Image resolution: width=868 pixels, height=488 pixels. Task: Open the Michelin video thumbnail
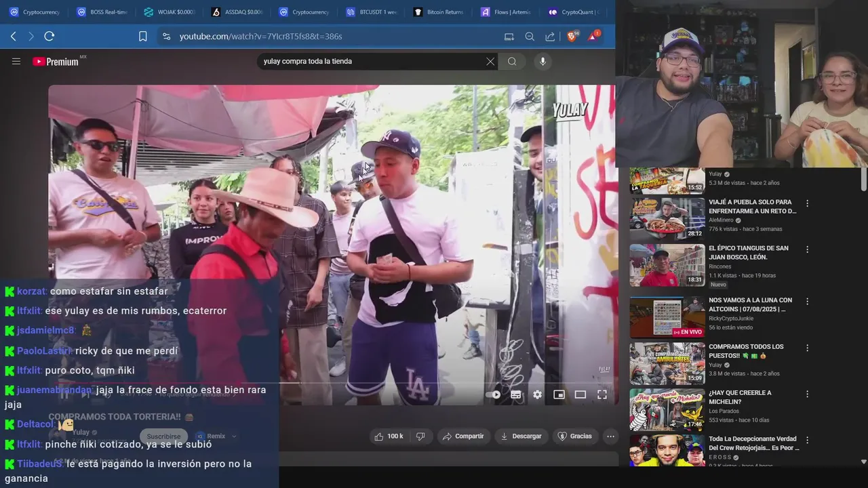tap(667, 409)
